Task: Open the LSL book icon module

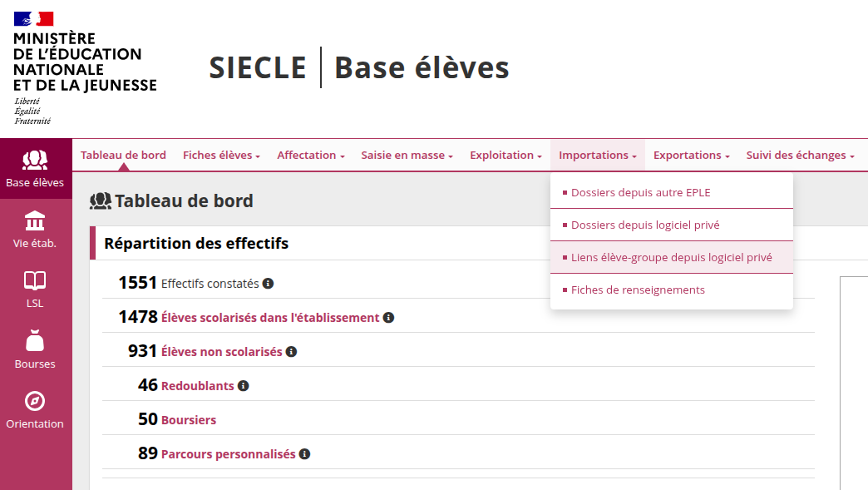Action: 35,290
